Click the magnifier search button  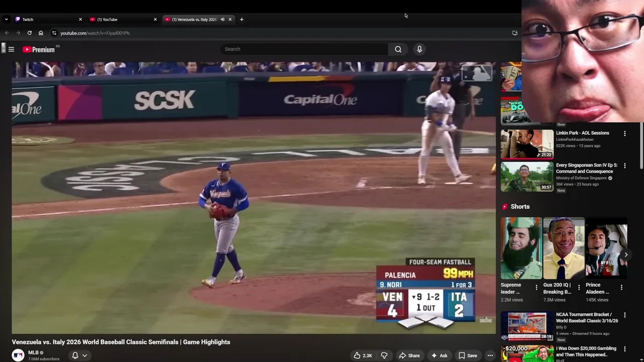(398, 49)
